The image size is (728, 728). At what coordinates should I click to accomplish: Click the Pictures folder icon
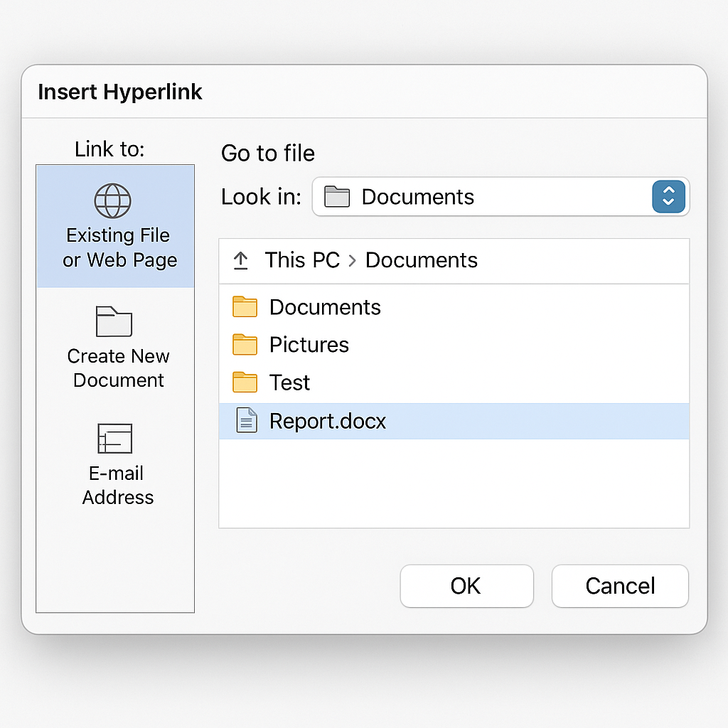(x=245, y=345)
